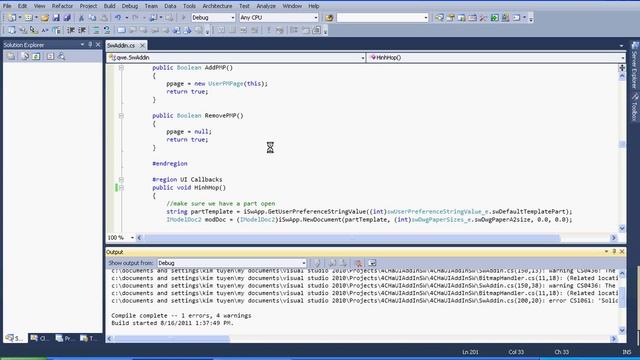Open the Build menu
The width and height of the screenshot is (640, 360).
109,6
